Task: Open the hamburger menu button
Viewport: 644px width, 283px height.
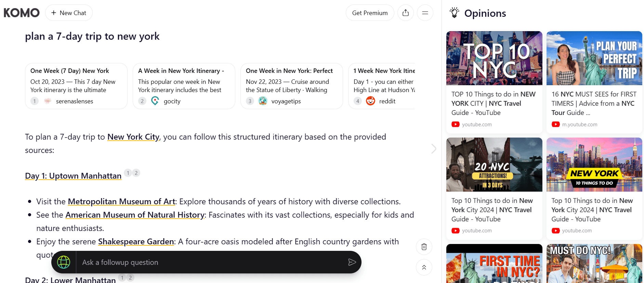Action: tap(425, 13)
